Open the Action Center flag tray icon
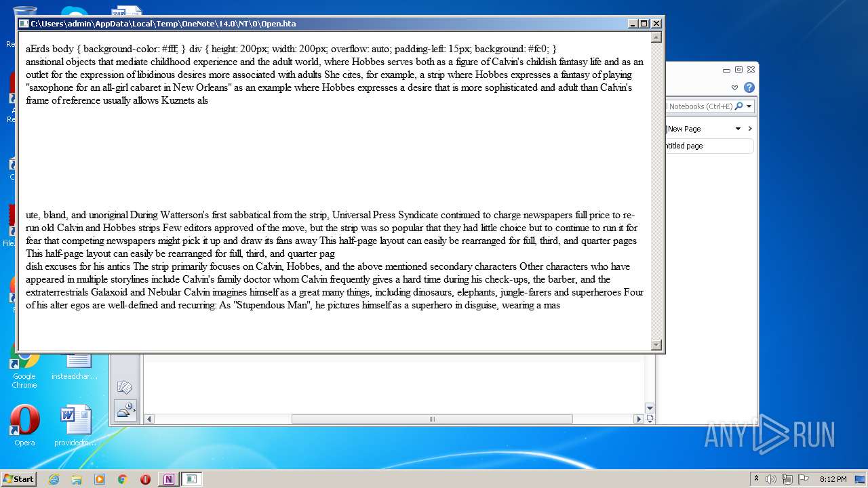Image resolution: width=868 pixels, height=488 pixels. [x=804, y=479]
